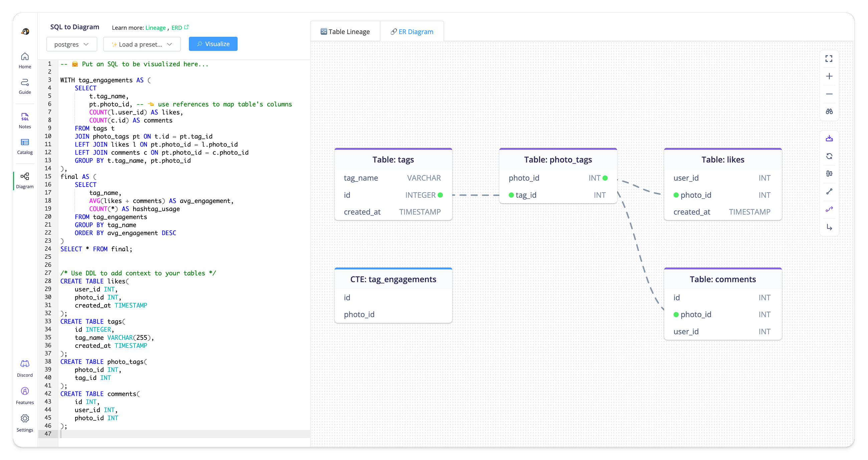
Task: Click created_at row in tags table
Action: [x=393, y=212]
